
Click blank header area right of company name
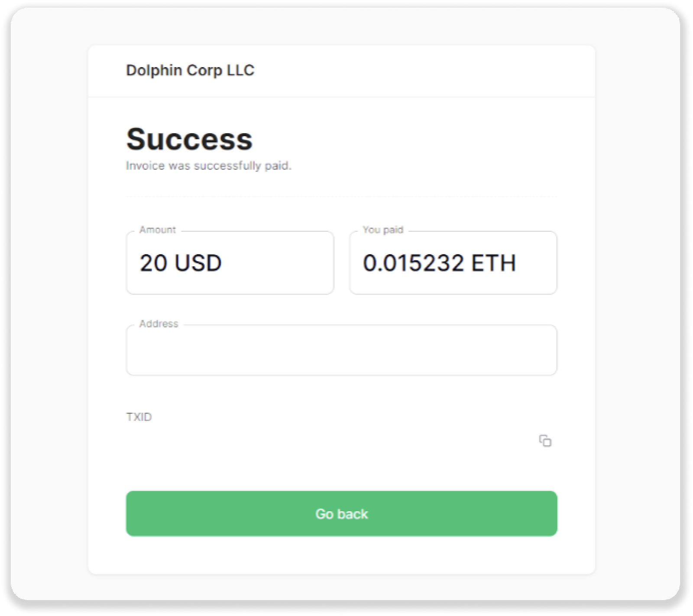(x=424, y=70)
